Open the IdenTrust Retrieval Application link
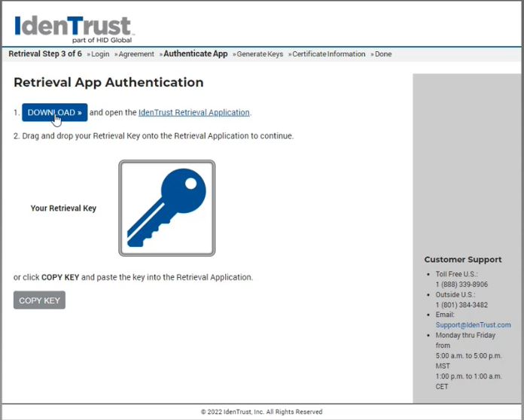This screenshot has width=524, height=420. click(193, 113)
